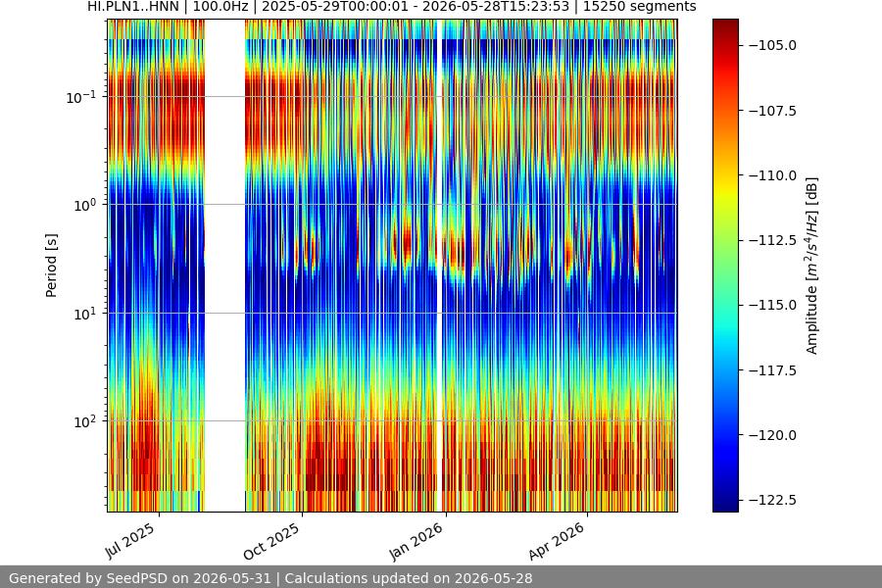Click the Period [s] y-axis label
The width and height of the screenshot is (882, 588).
click(x=51, y=266)
